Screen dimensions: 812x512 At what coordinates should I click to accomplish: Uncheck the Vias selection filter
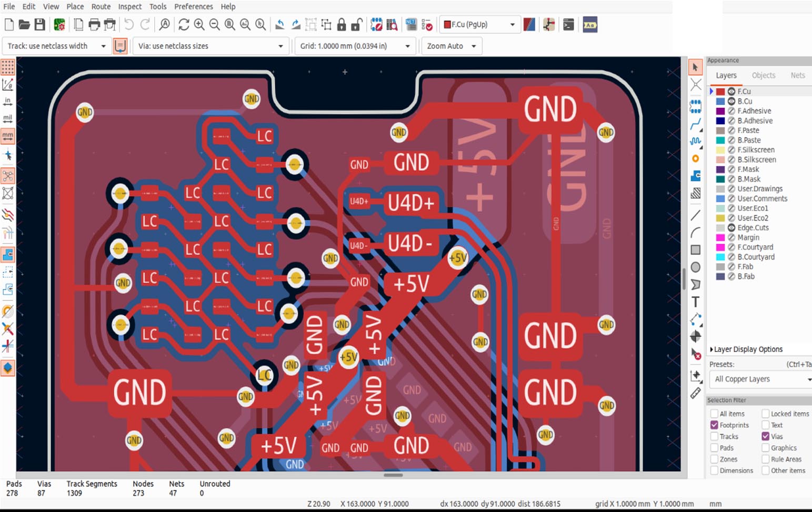[x=766, y=436]
